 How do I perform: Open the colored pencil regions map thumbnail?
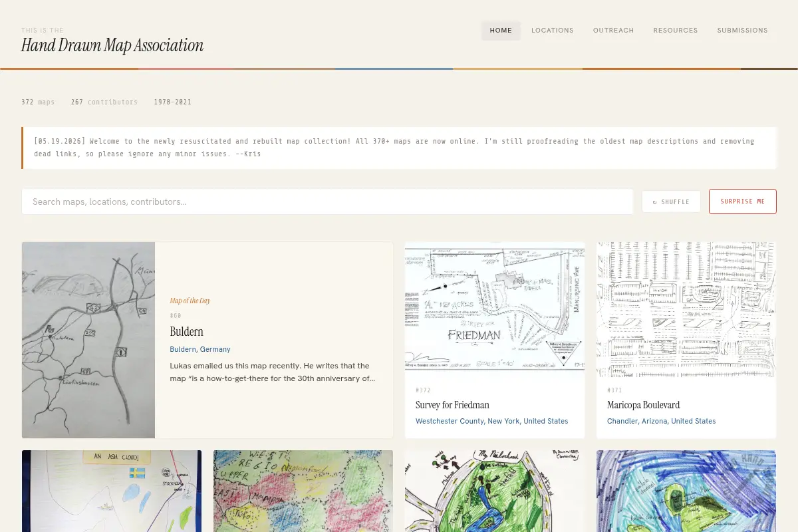click(303, 491)
